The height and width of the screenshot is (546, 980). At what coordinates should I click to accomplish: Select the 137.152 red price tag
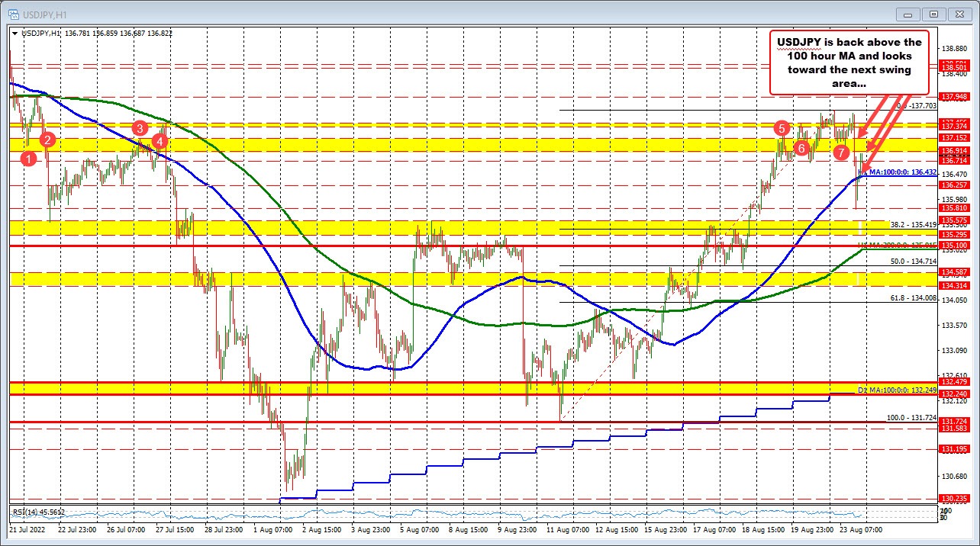(x=955, y=138)
